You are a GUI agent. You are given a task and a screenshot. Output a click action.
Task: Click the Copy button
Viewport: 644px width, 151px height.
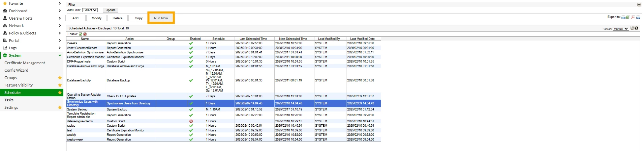click(139, 18)
